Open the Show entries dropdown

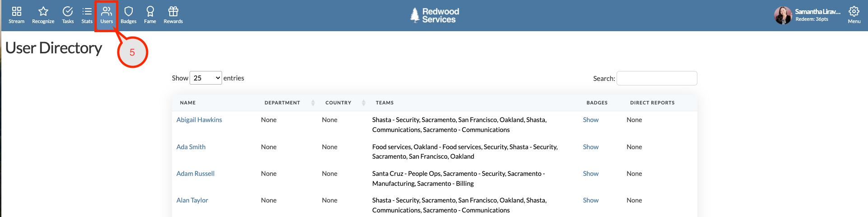[206, 78]
